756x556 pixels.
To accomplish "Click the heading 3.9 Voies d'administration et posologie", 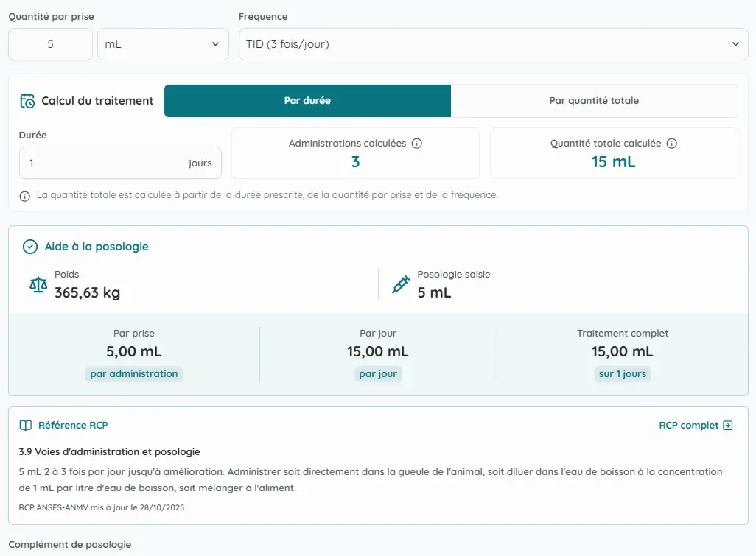I will coord(110,452).
